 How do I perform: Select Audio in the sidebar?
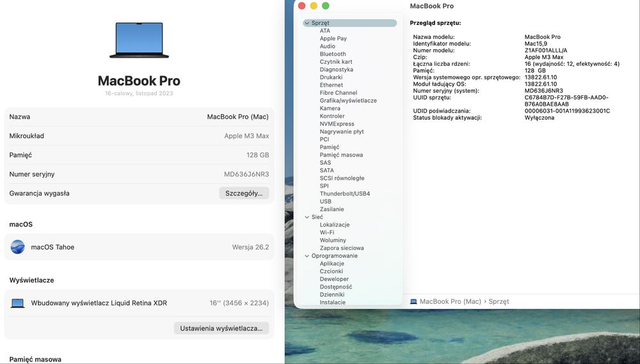(x=327, y=46)
